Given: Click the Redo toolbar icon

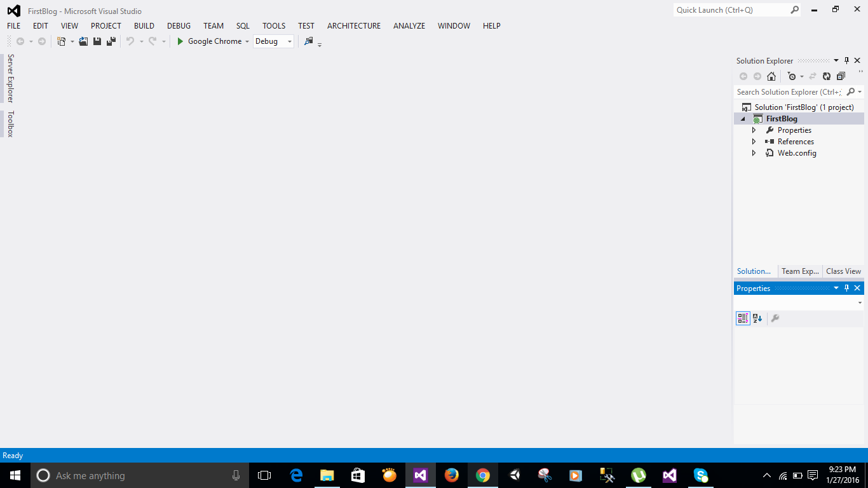Looking at the screenshot, I should pos(153,41).
